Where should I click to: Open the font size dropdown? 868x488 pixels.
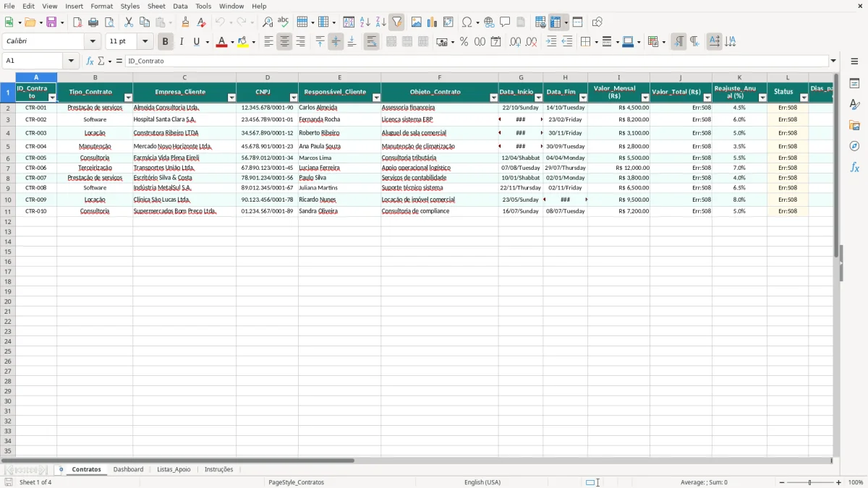145,42
